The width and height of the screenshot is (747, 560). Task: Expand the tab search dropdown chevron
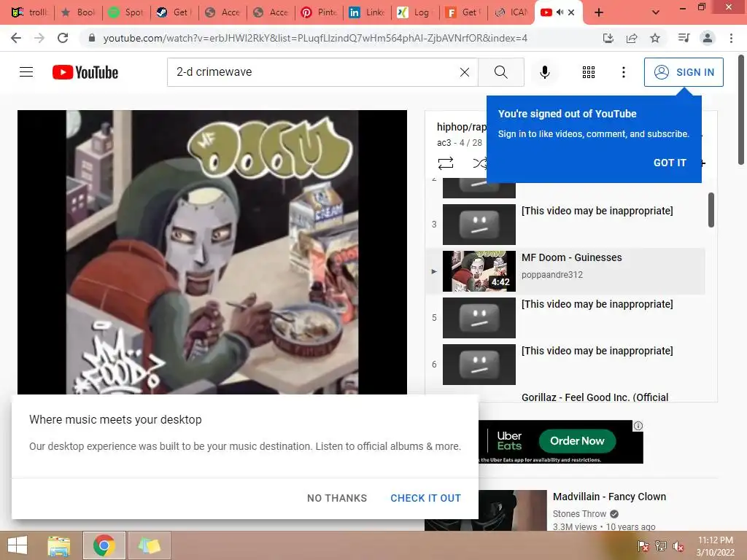pyautogui.click(x=656, y=12)
